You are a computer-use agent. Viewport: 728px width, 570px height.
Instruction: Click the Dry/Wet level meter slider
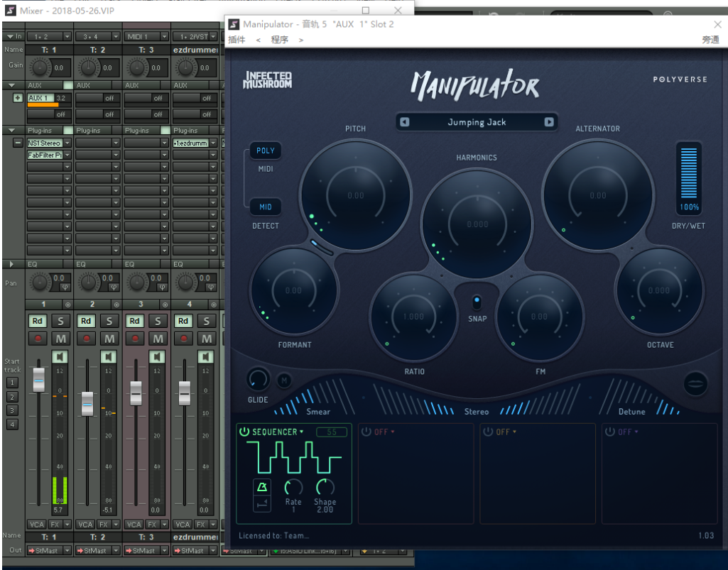[x=689, y=172]
